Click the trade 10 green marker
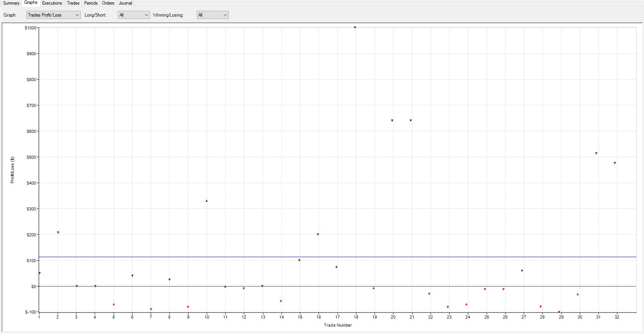 (x=207, y=201)
